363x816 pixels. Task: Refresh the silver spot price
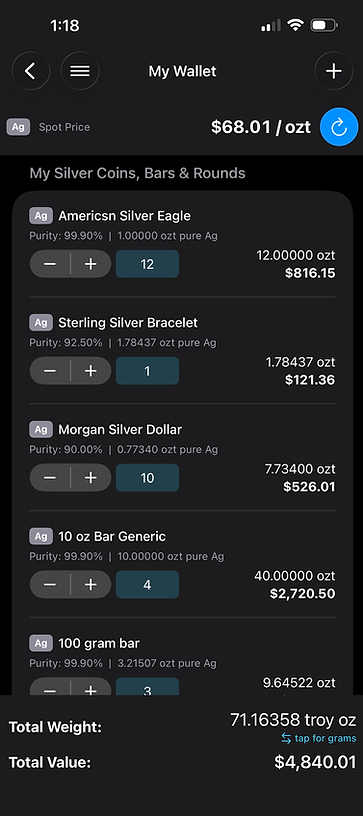(x=339, y=127)
